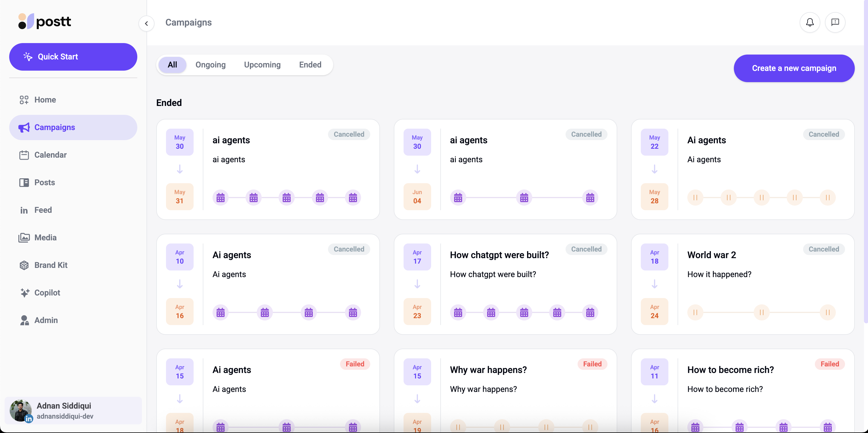This screenshot has width=868, height=433.
Task: Click Create a new campaign button
Action: coord(794,68)
